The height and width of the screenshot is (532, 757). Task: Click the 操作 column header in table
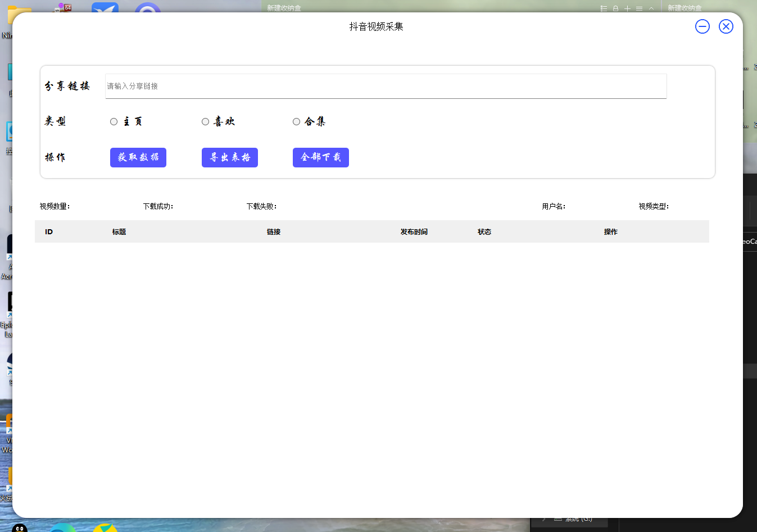(x=610, y=231)
